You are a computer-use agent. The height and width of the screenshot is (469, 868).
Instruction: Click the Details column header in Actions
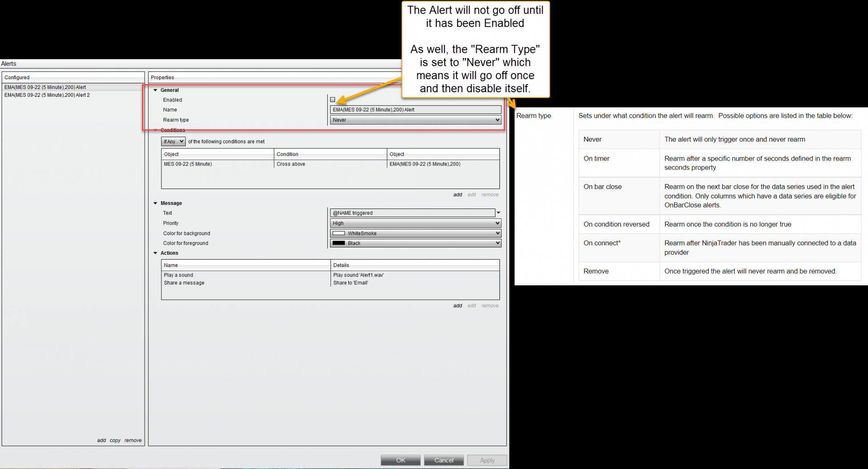tap(415, 265)
